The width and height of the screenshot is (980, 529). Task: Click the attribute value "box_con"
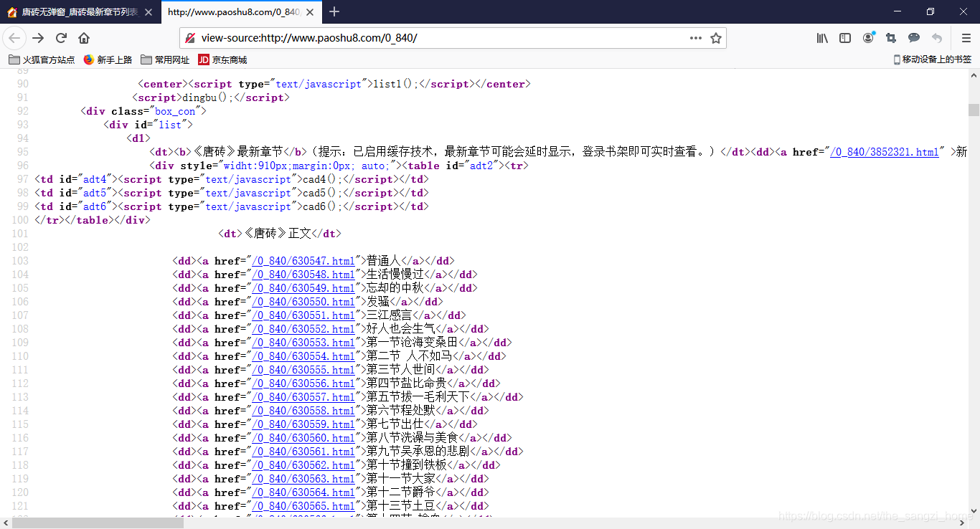(x=176, y=111)
